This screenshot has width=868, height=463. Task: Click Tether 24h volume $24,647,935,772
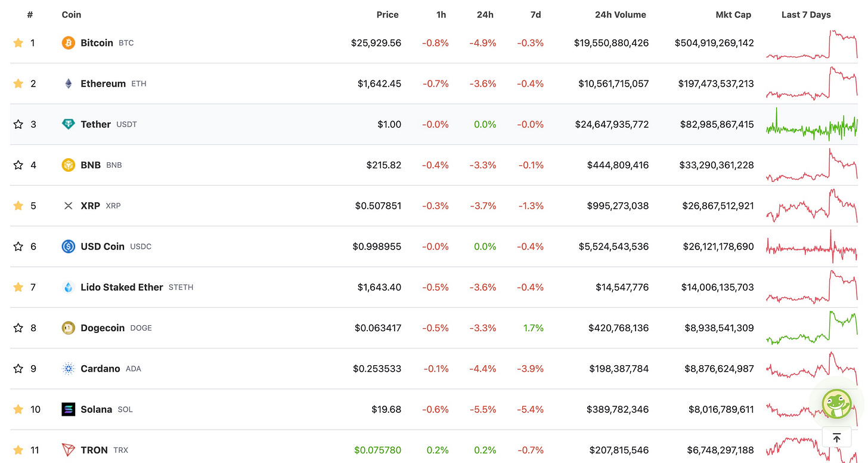pyautogui.click(x=612, y=124)
